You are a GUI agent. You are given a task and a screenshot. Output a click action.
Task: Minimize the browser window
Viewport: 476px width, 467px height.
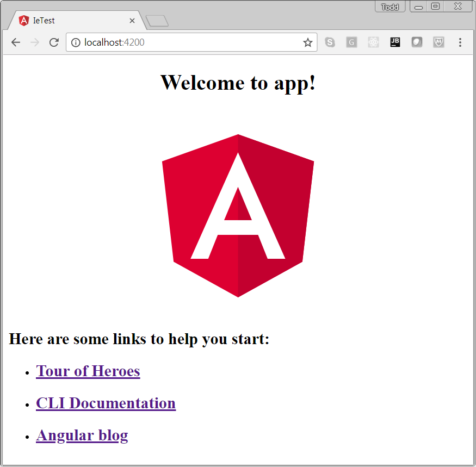click(x=419, y=7)
